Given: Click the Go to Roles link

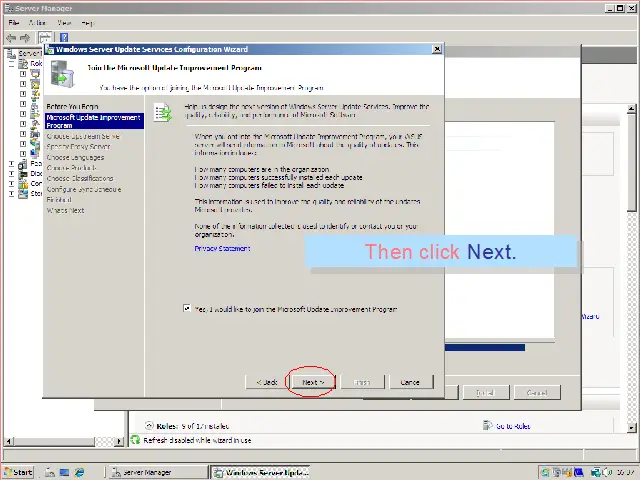Looking at the screenshot, I should [x=513, y=426].
